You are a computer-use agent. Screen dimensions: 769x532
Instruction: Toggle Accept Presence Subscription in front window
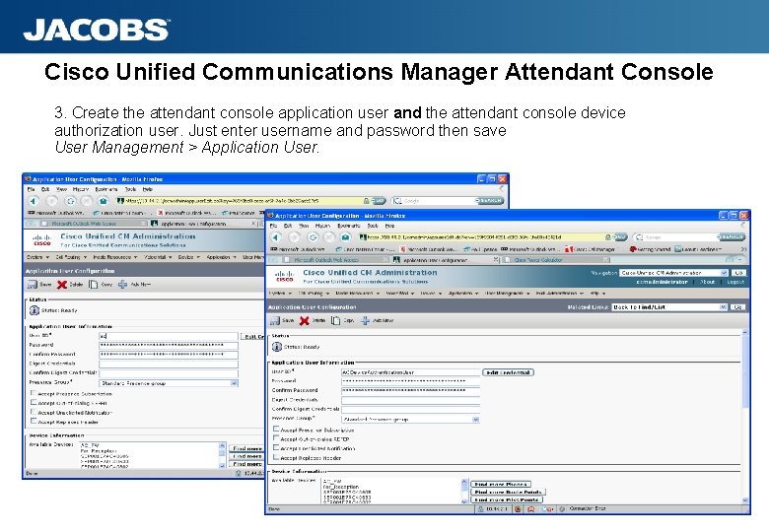pyautogui.click(x=276, y=429)
